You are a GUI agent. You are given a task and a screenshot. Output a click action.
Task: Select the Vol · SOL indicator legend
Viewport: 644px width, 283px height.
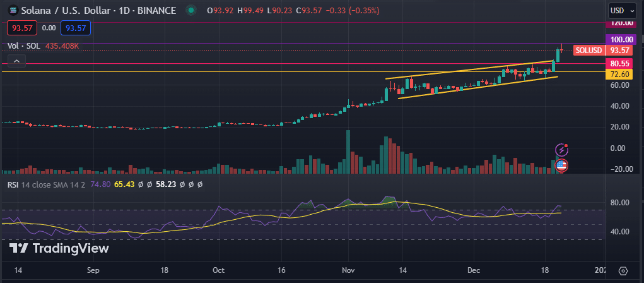(25, 46)
